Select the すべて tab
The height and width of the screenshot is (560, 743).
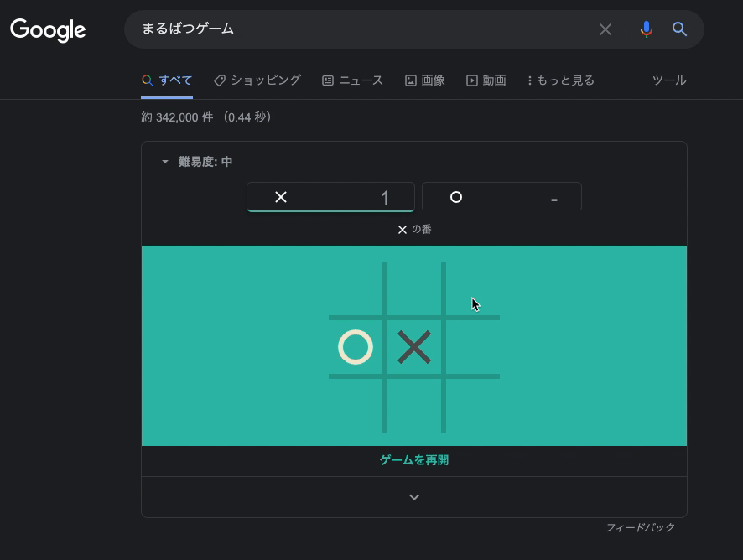point(167,80)
